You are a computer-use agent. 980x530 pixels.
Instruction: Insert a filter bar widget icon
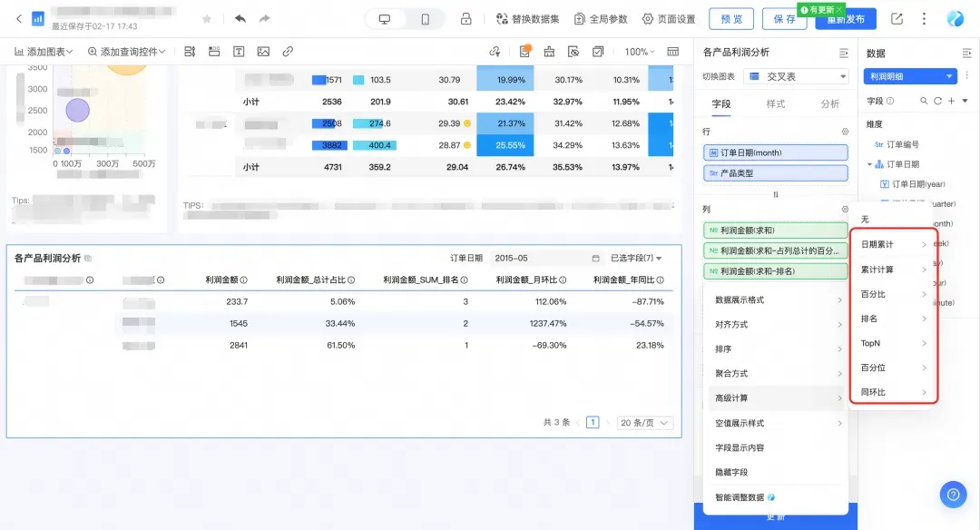coord(190,51)
